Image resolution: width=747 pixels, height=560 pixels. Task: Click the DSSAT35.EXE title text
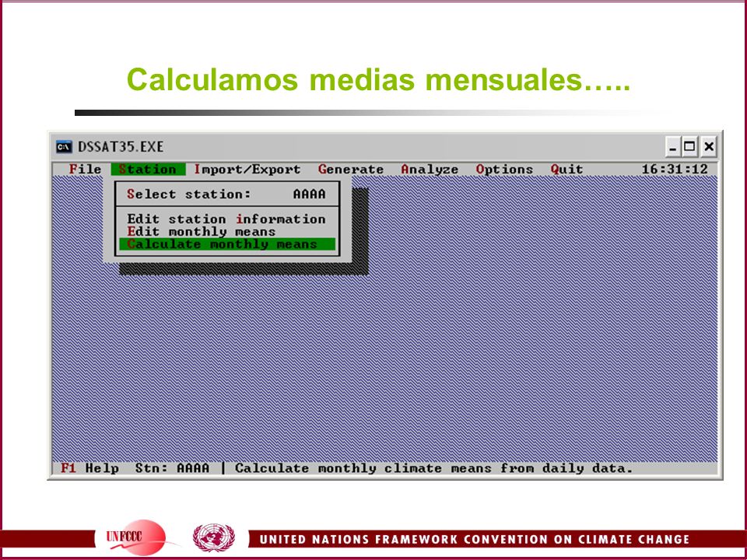[x=121, y=147]
